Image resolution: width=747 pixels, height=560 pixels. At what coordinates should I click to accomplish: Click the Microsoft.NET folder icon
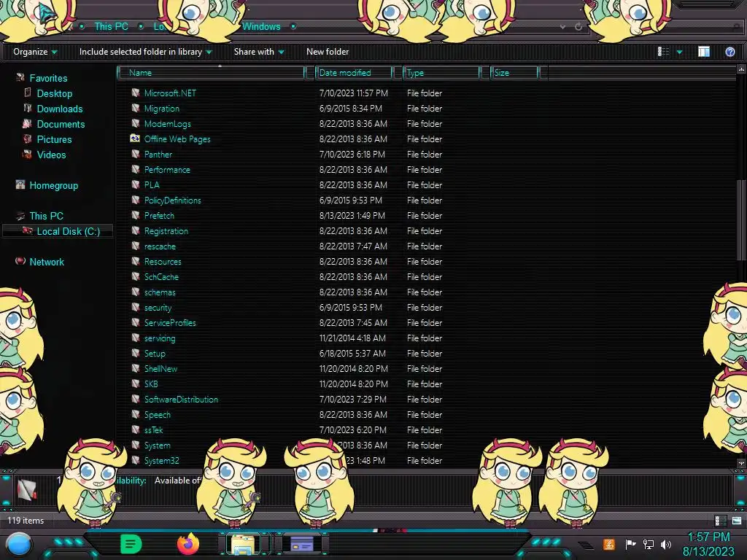point(136,93)
